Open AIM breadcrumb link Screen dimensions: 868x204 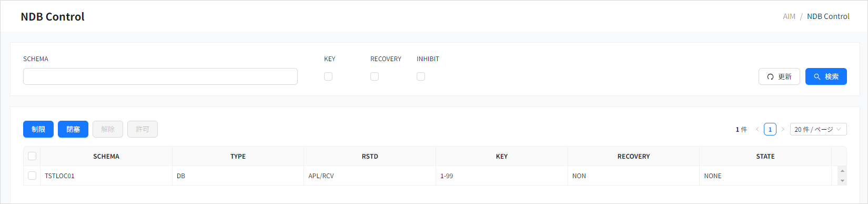(789, 16)
